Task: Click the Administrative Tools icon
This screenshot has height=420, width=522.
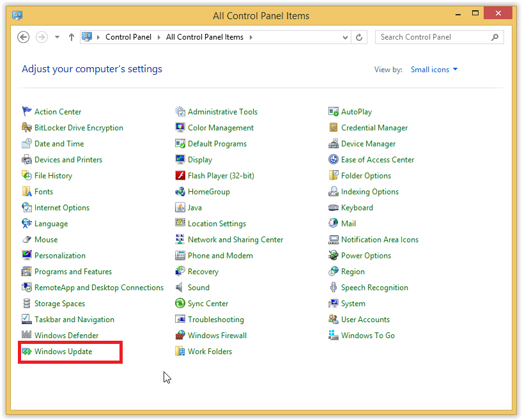Action: (180, 111)
